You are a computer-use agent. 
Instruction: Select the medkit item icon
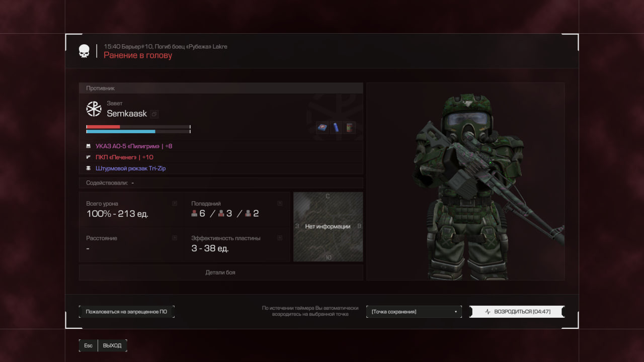[x=322, y=128]
